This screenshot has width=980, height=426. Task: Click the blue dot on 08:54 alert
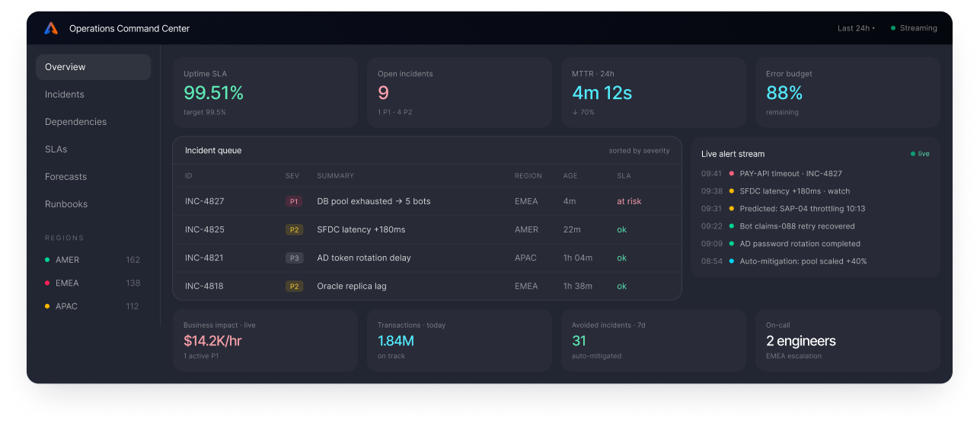(x=732, y=261)
